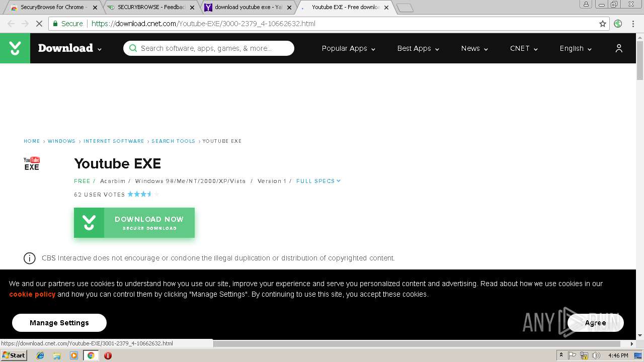Switch to download youtube exe Yahoo tab
644x362 pixels.
point(248,7)
